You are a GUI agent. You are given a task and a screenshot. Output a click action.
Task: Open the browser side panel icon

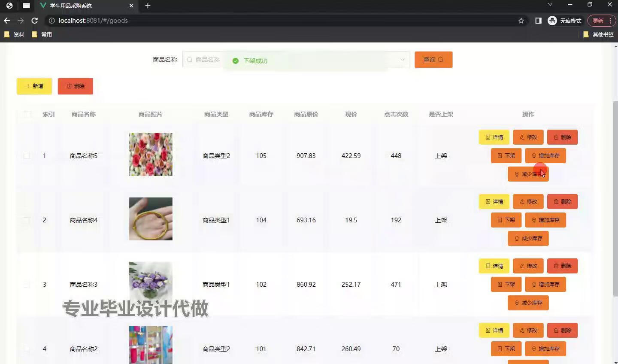(538, 21)
